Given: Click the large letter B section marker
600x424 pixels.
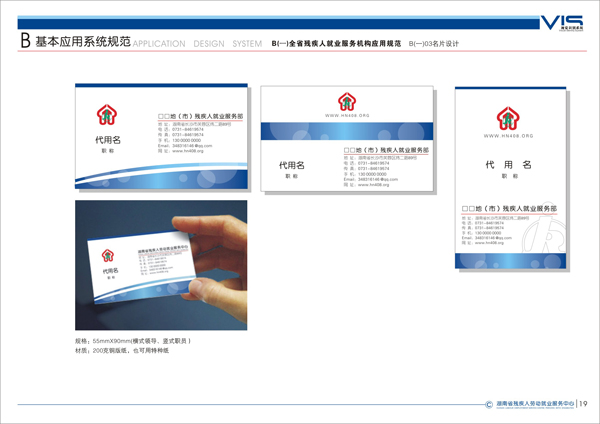Looking at the screenshot, I should point(23,42).
